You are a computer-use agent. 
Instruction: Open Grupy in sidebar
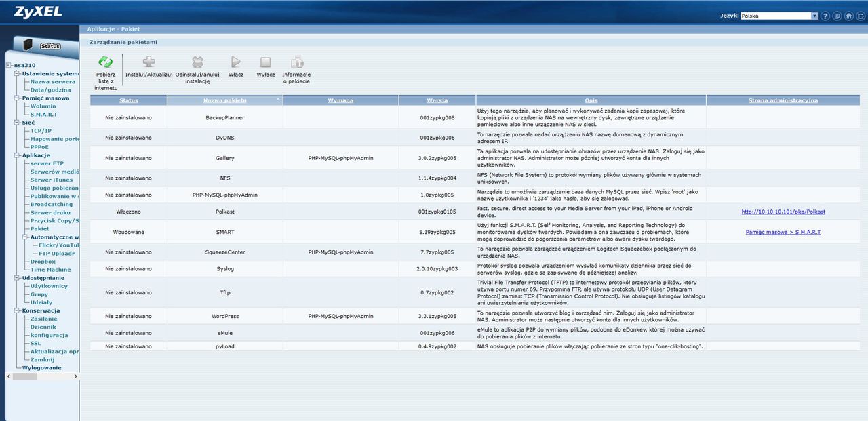coord(39,294)
